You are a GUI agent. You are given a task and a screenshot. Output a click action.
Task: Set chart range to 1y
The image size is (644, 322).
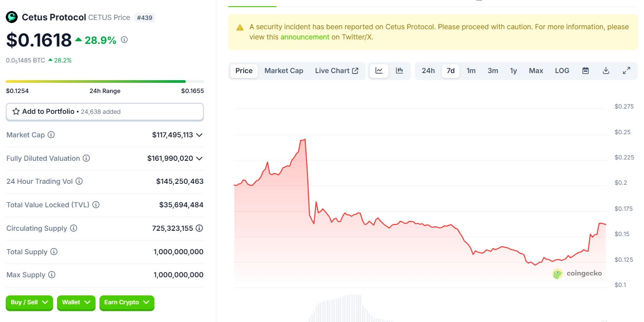pyautogui.click(x=514, y=71)
